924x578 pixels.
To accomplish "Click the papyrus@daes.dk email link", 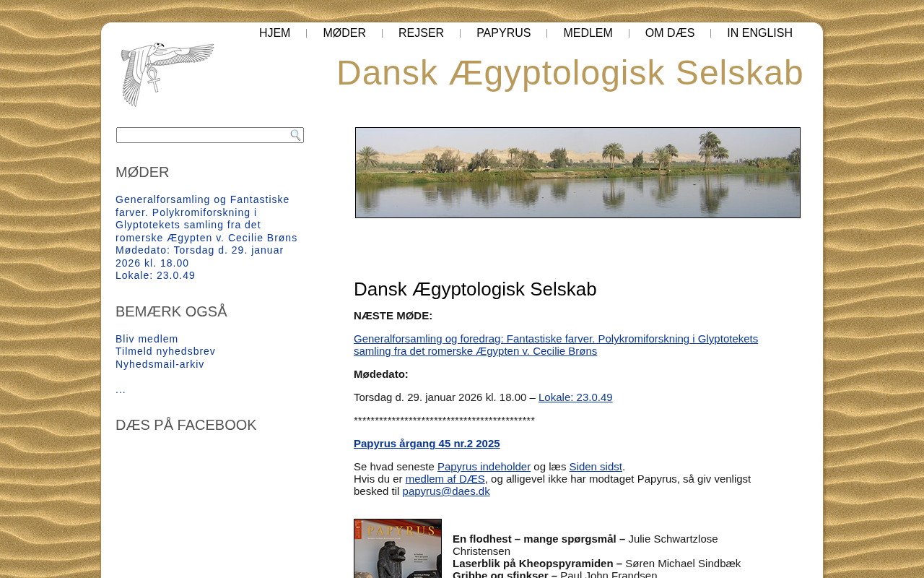I will (x=446, y=491).
